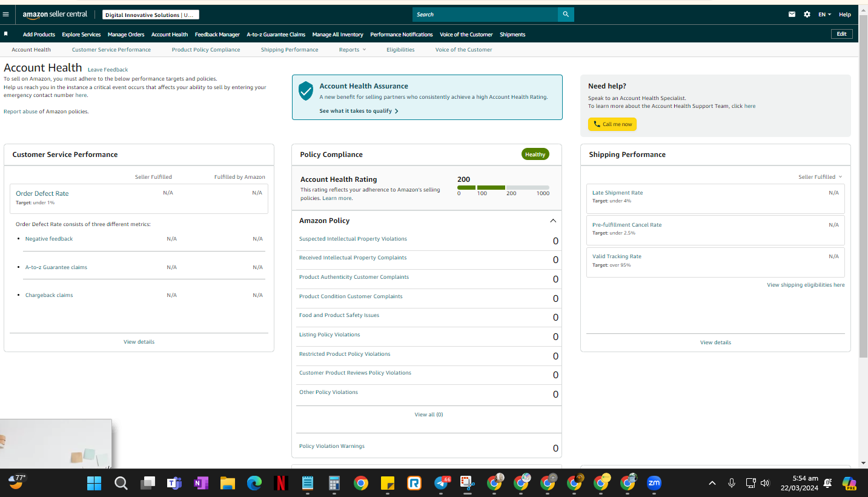Screen dimensions: 868x497
Task: Open Notepad from the taskbar
Action: (x=308, y=483)
